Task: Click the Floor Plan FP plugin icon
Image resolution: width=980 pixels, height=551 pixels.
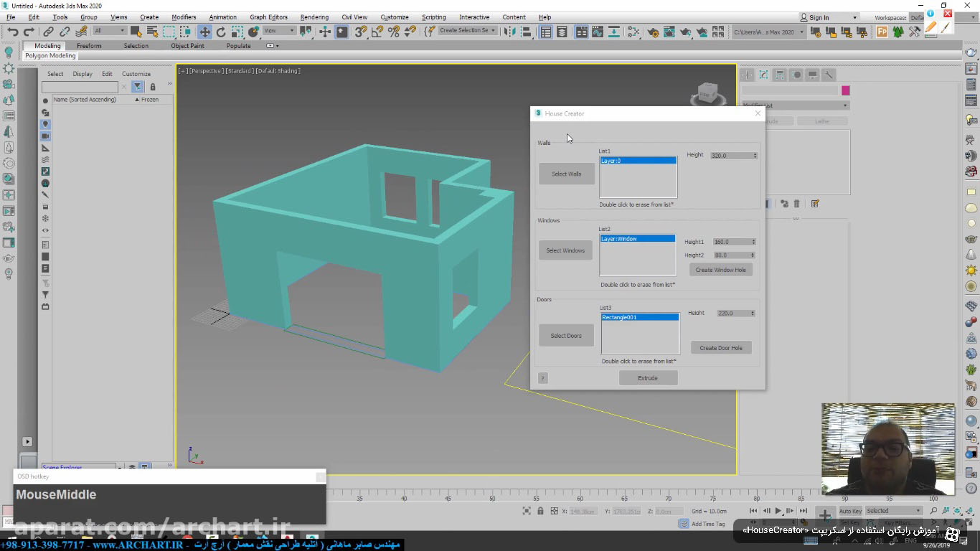Action: (x=882, y=32)
